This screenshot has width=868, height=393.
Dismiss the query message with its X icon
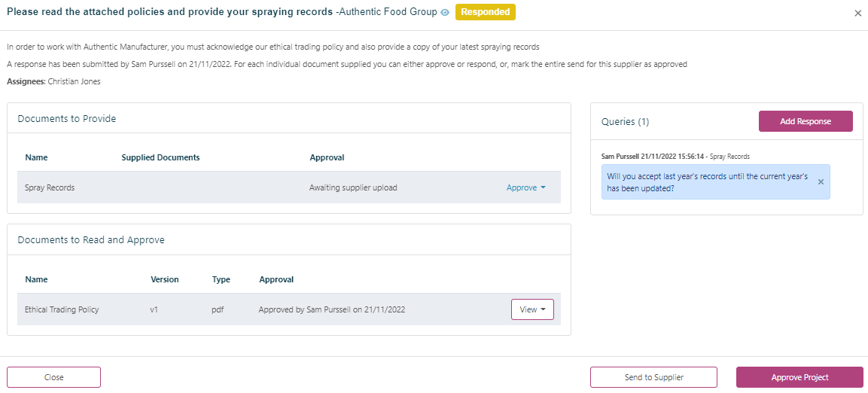click(821, 182)
